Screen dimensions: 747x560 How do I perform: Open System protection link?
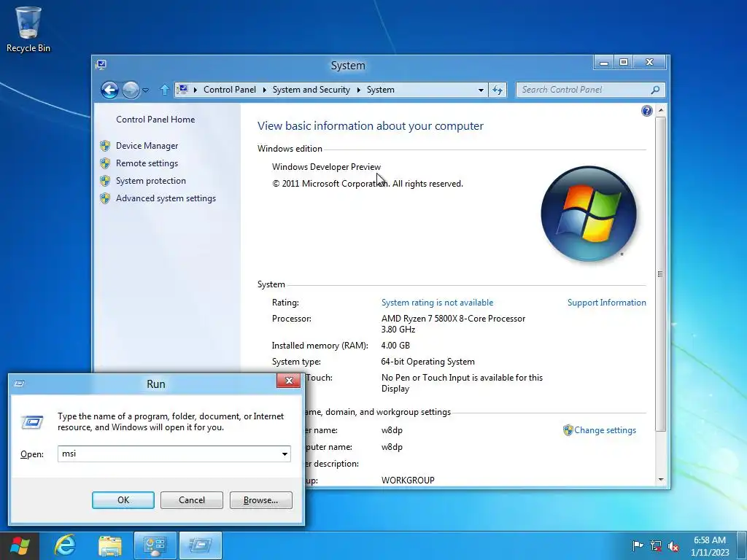click(x=151, y=181)
